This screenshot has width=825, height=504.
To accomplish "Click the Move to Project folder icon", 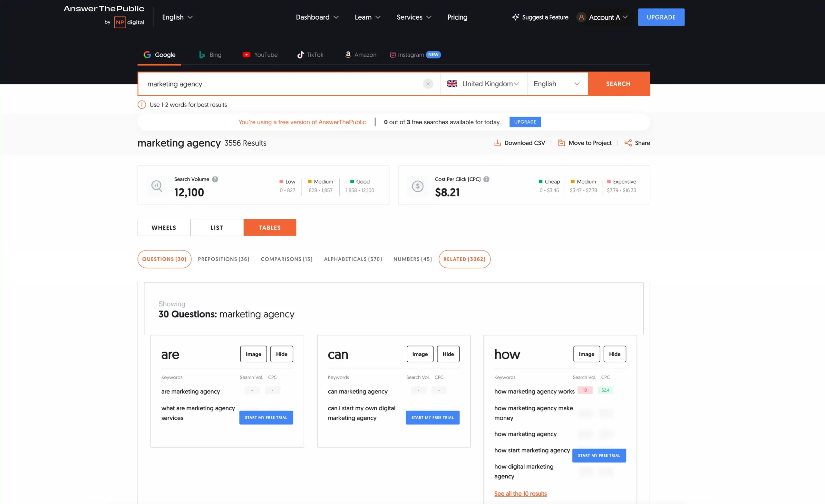I will pyautogui.click(x=561, y=143).
